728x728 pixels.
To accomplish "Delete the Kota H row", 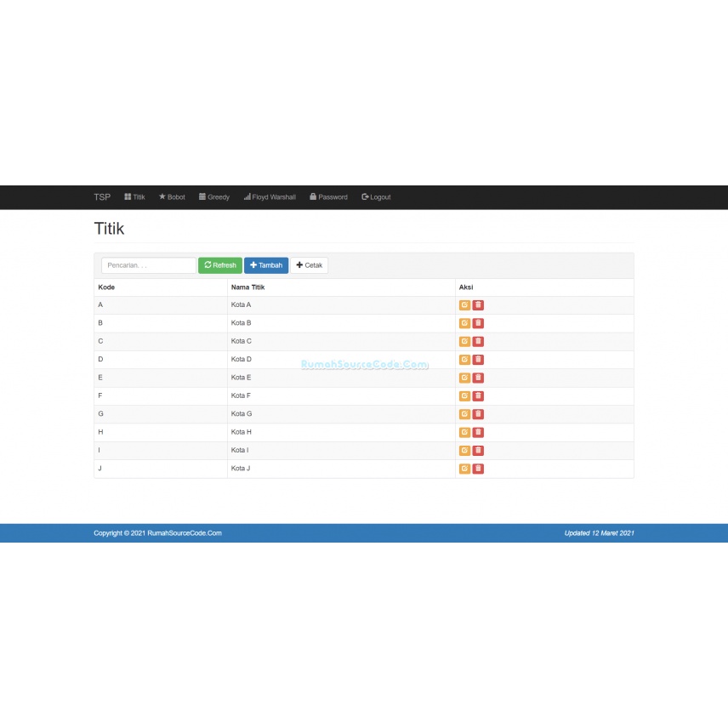I will (x=478, y=432).
